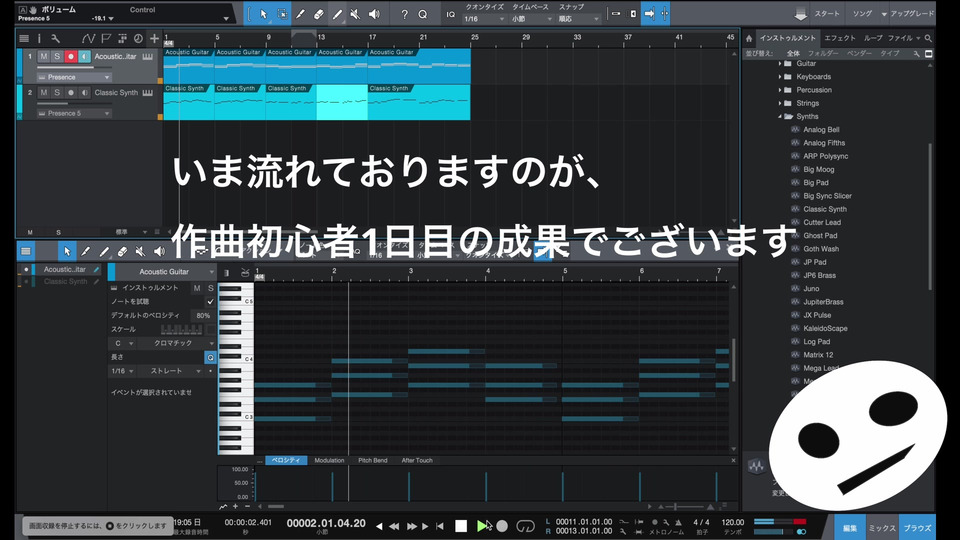Select the arrow tool in the piano roll editor toolbar

pyautogui.click(x=67, y=251)
